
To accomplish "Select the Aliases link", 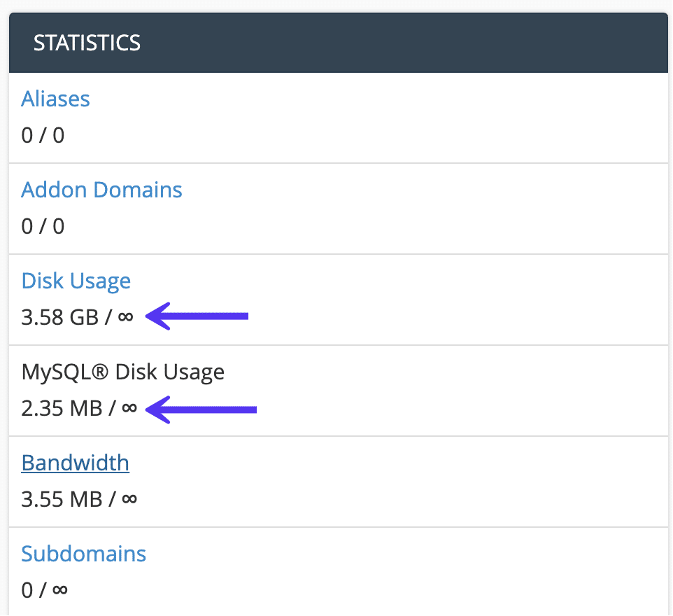I will pos(55,99).
